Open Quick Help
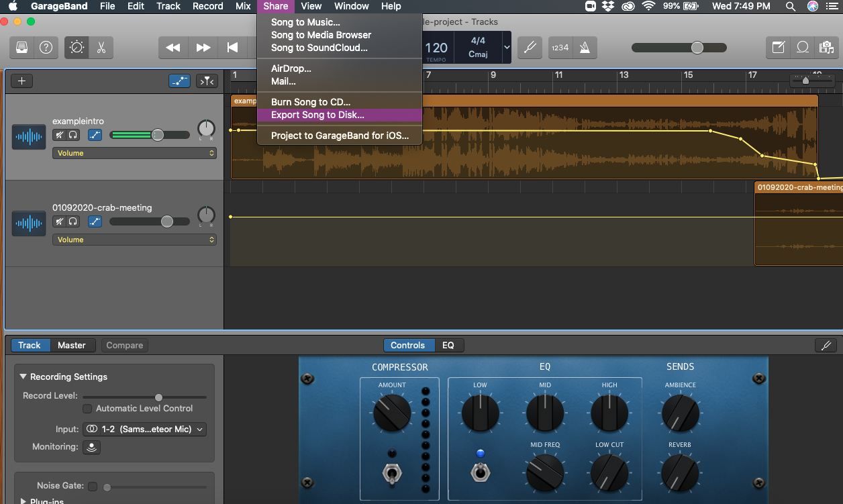Screen dimensions: 843x504 (46, 48)
